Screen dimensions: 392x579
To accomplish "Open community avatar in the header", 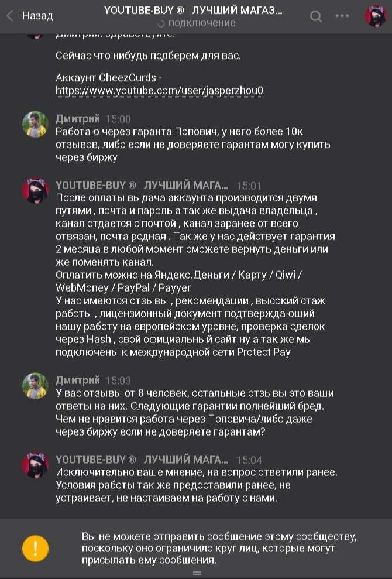I will 376,16.
